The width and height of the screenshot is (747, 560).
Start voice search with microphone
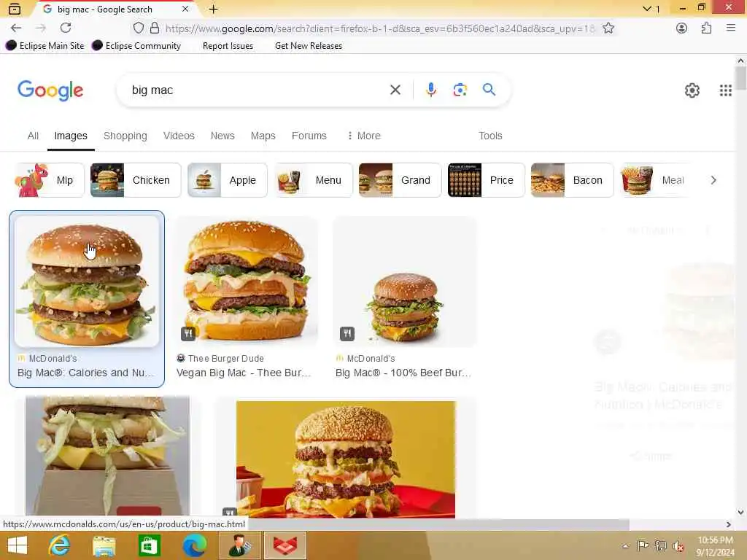click(430, 90)
